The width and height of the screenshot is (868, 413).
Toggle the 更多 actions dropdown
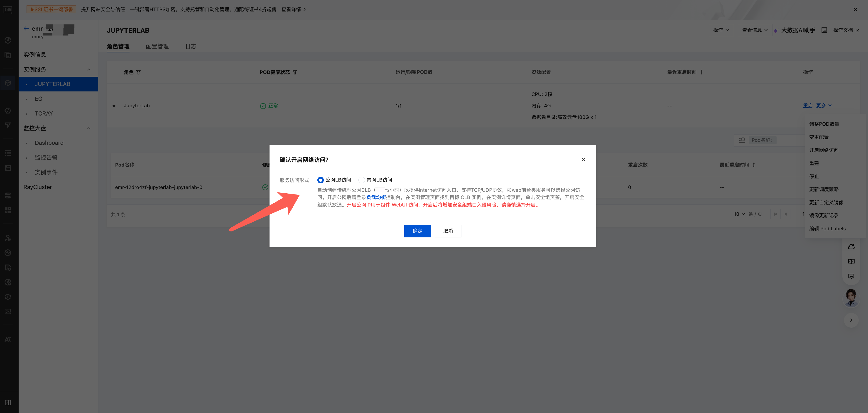click(x=824, y=106)
